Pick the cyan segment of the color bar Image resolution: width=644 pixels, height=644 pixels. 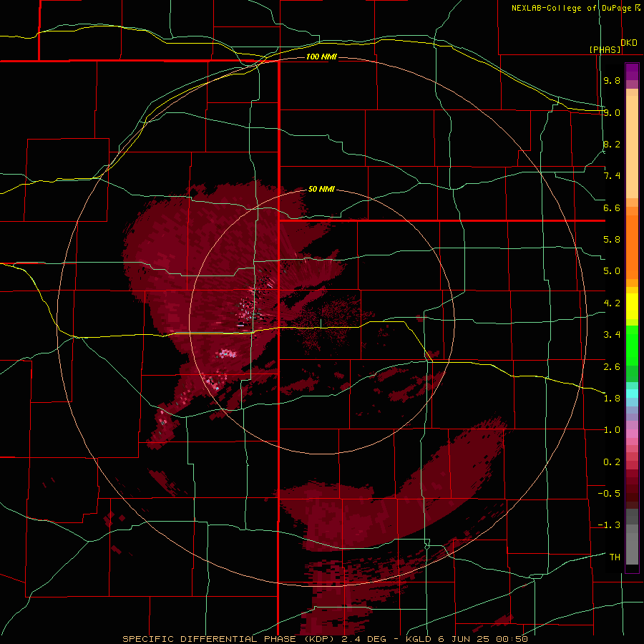click(x=632, y=393)
